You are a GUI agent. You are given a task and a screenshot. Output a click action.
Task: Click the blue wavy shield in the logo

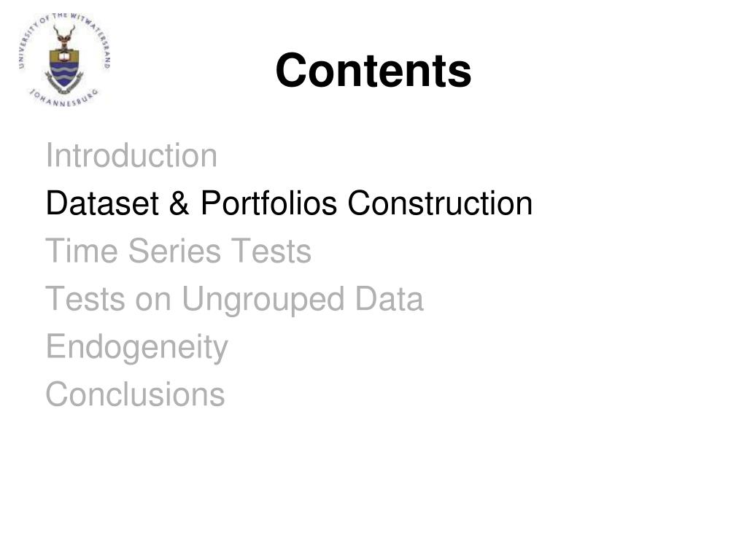tap(65, 73)
